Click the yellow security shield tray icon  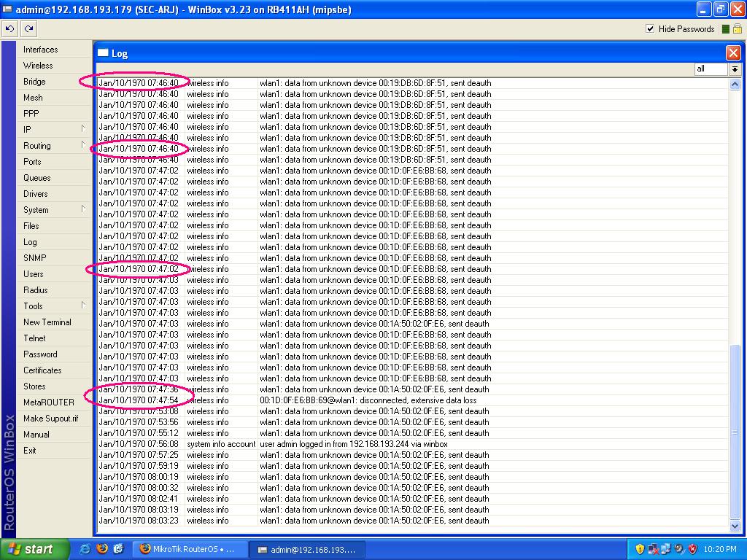click(640, 549)
